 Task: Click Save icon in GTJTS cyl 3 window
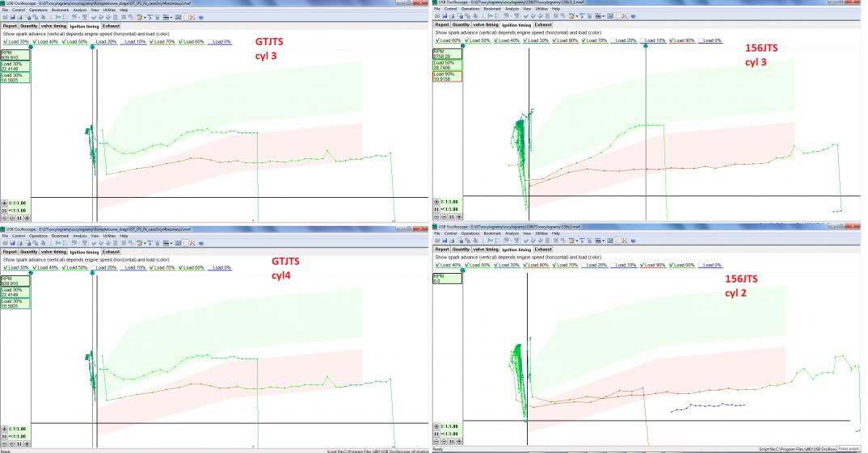click(x=13, y=17)
